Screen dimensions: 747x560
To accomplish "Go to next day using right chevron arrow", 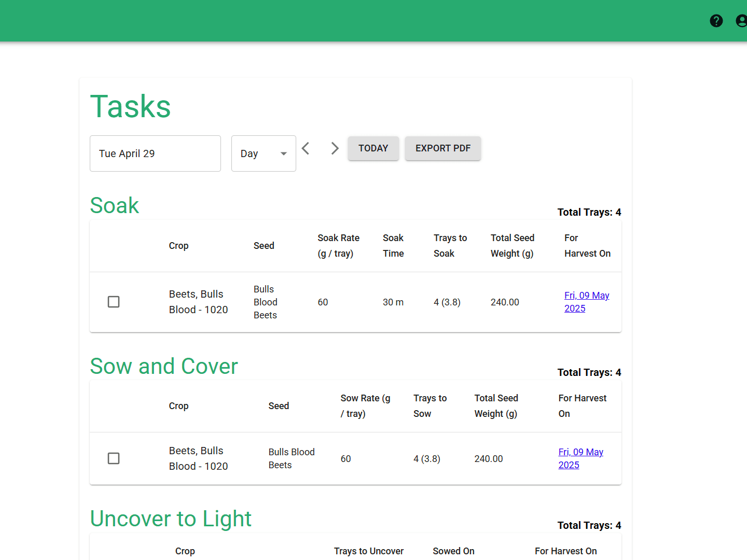I will click(335, 148).
